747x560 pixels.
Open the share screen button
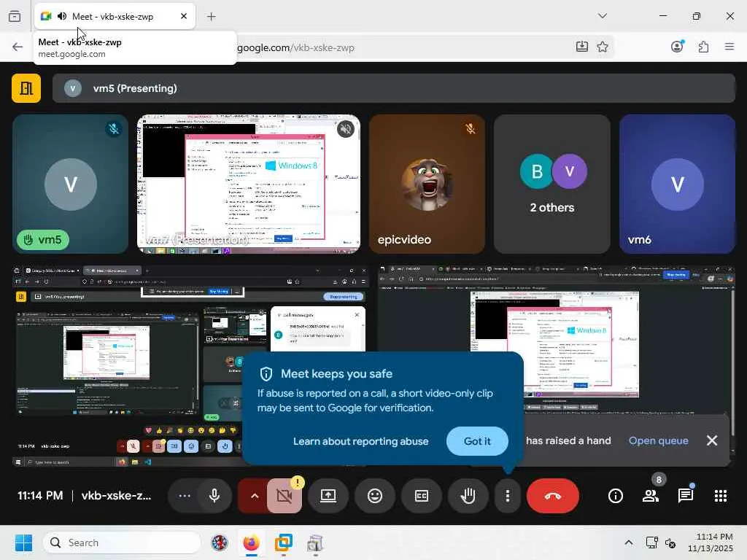(x=328, y=496)
